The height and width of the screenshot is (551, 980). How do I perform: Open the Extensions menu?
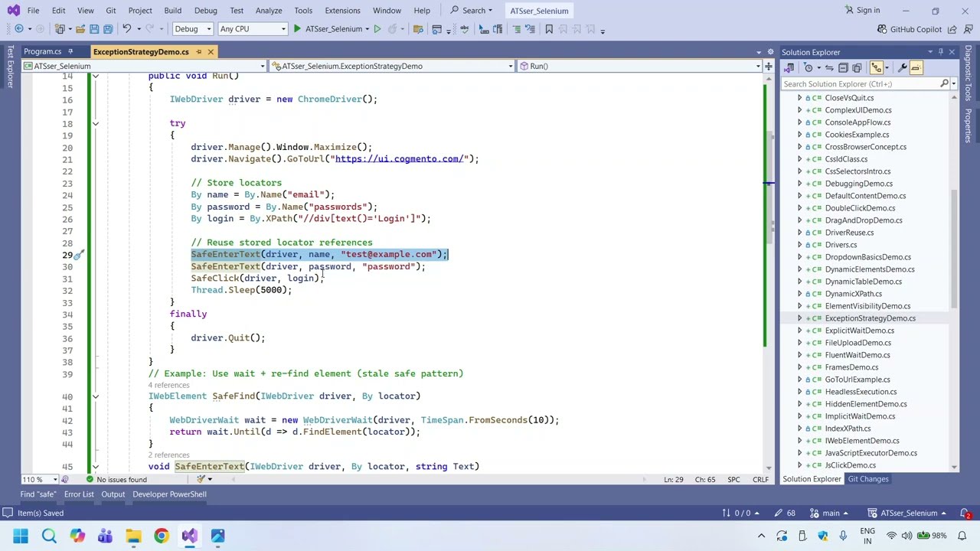pos(342,11)
